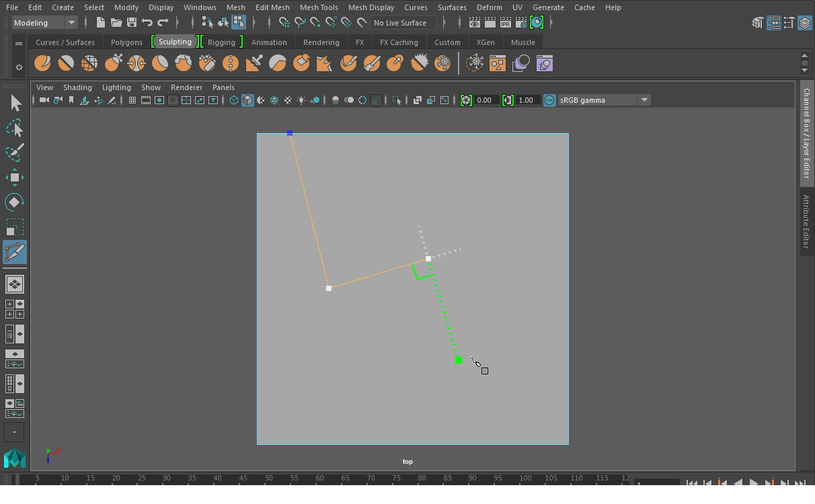Open the Modeling menu set dropdown
Screen dimensions: 815x504
[x=45, y=23]
